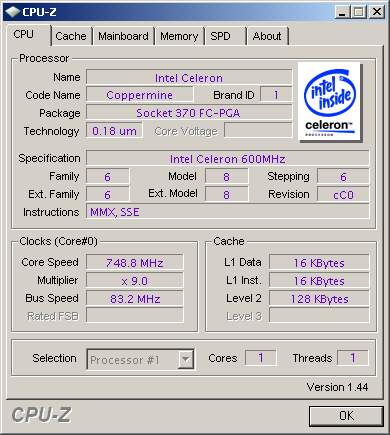Click the maximize window button
Screen dimensions: 390x435
pos(359,12)
